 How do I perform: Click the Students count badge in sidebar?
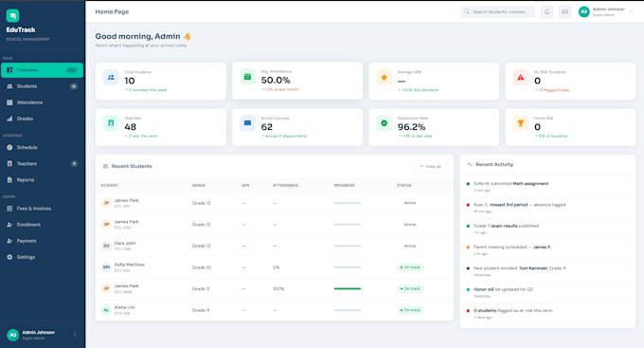coord(74,86)
